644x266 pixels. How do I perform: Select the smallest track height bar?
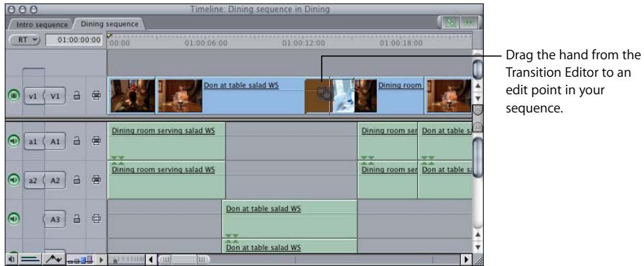[70, 261]
